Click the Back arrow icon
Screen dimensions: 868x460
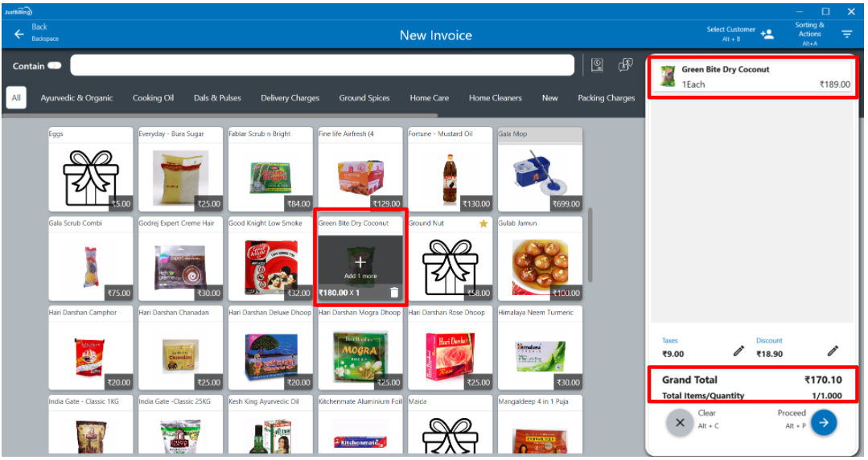[19, 34]
